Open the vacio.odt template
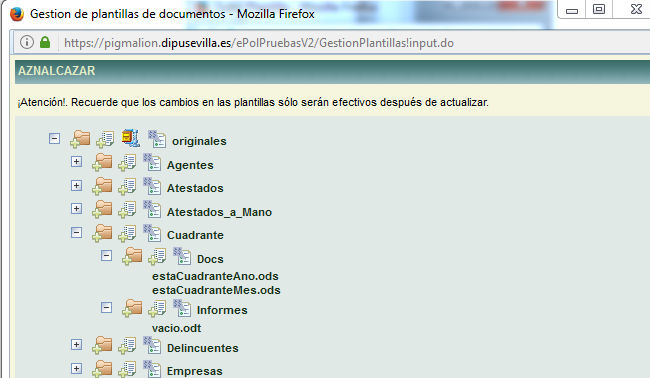 tap(176, 328)
